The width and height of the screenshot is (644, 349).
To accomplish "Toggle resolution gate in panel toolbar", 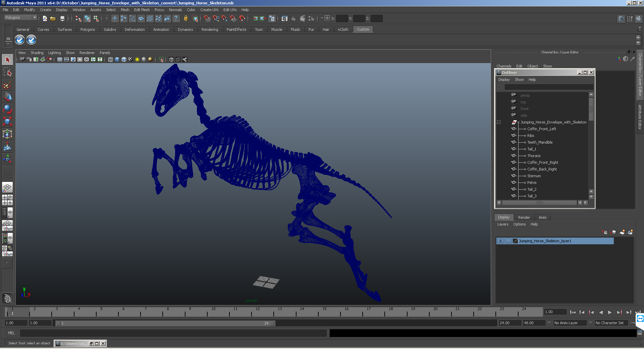I will [73, 59].
